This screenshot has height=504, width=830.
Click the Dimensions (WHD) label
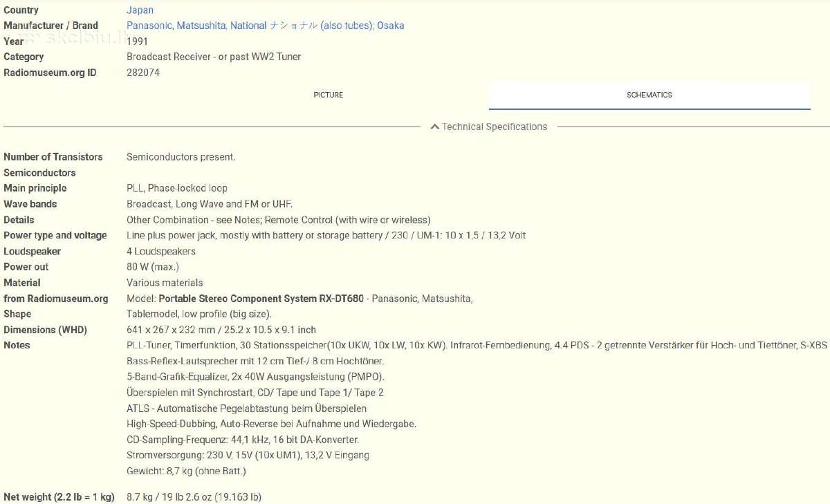point(45,330)
